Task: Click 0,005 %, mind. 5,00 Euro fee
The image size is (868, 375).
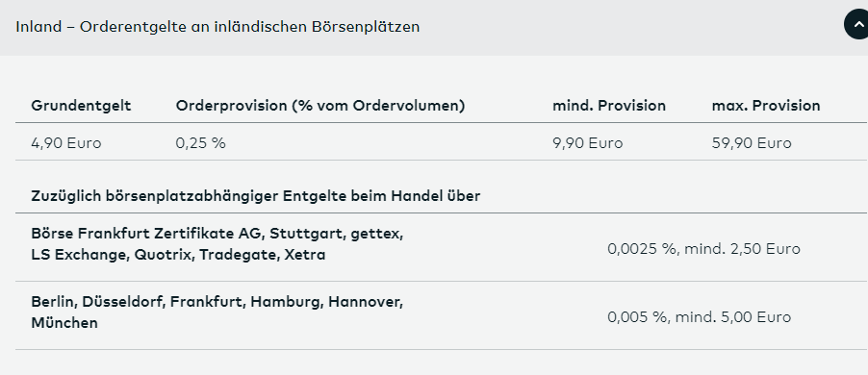Action: [x=700, y=317]
